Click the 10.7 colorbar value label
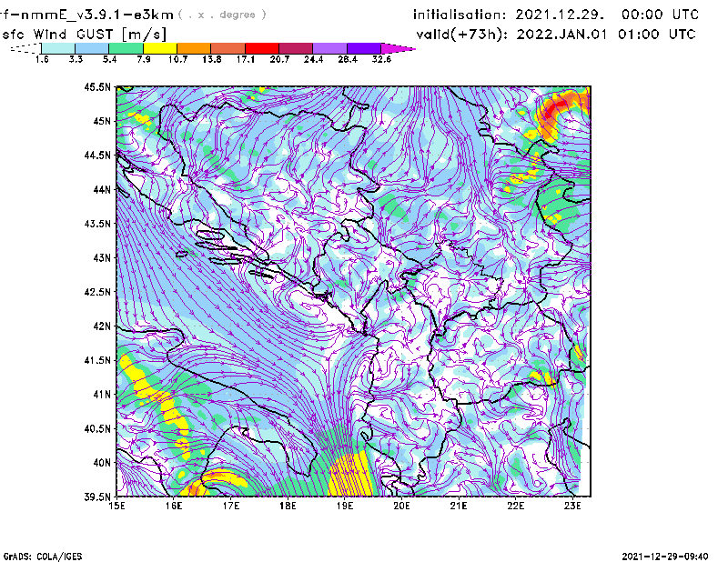This screenshot has height=562, width=728. (177, 59)
